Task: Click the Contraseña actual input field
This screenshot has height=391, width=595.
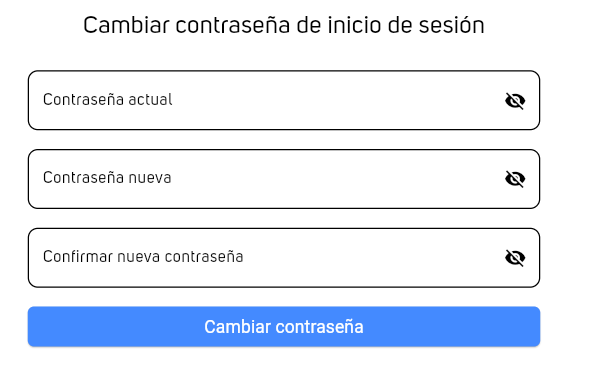Action: tap(284, 100)
